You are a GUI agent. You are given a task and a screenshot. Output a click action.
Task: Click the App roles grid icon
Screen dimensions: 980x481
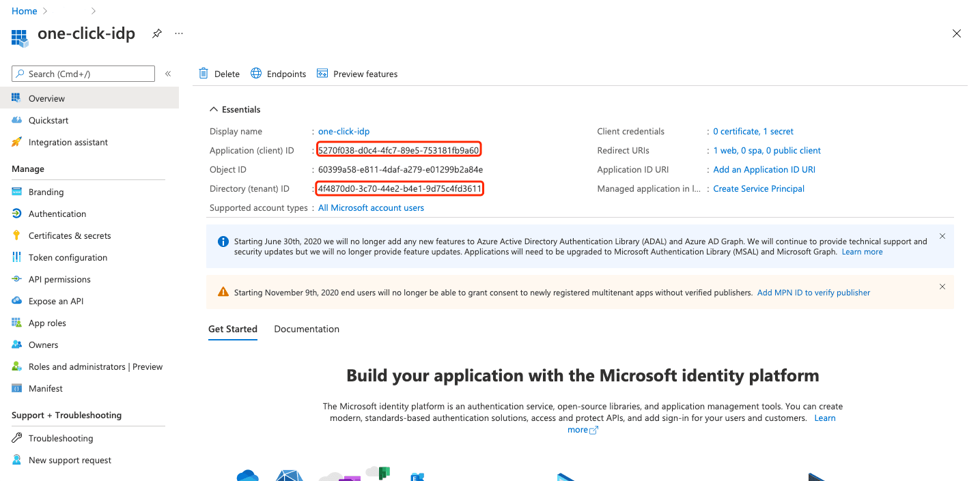tap(17, 323)
